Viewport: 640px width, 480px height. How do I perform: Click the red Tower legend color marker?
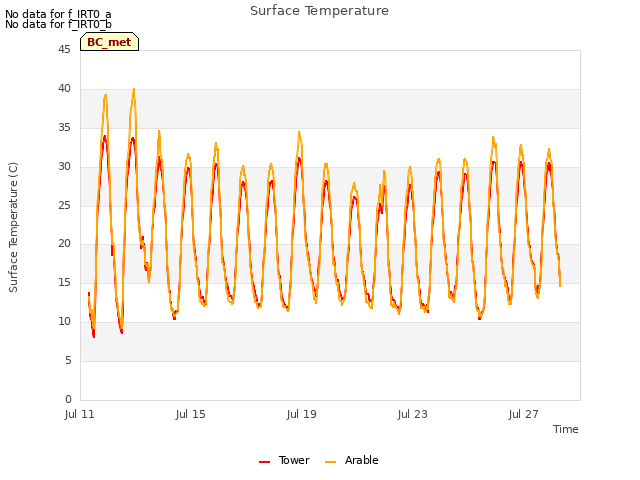pos(264,462)
